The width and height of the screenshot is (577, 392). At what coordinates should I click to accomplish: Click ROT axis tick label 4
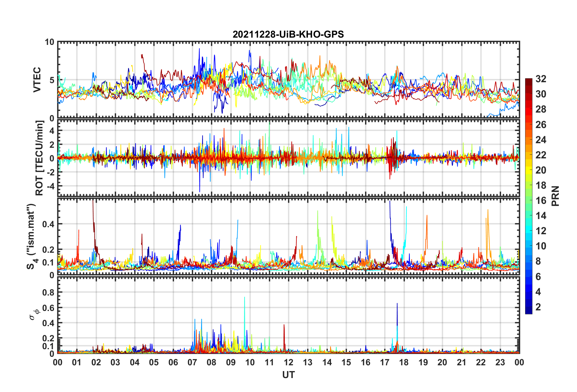(x=52, y=130)
